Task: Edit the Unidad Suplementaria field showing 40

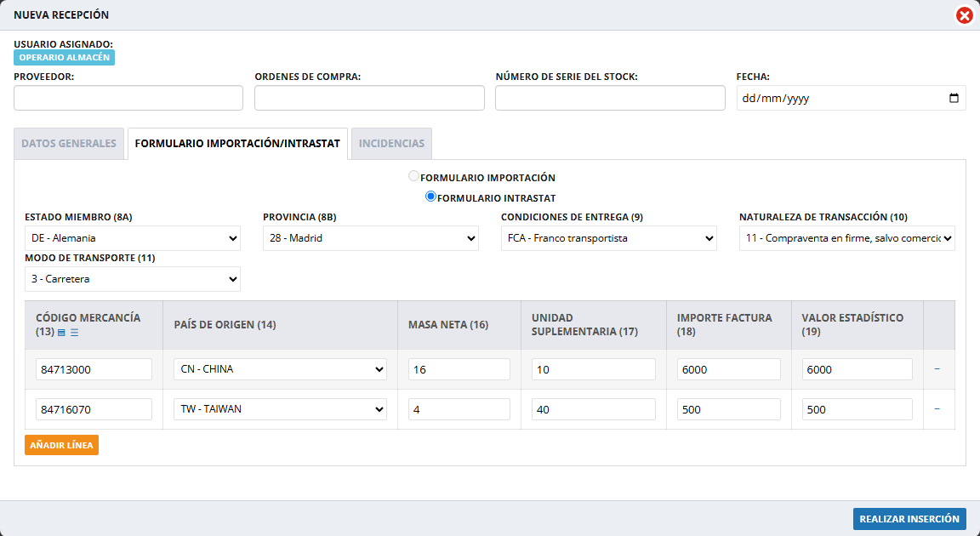Action: tap(594, 409)
